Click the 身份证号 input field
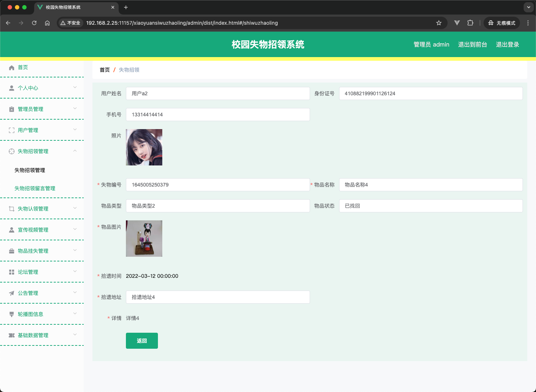This screenshot has height=392, width=536. tap(431, 93)
